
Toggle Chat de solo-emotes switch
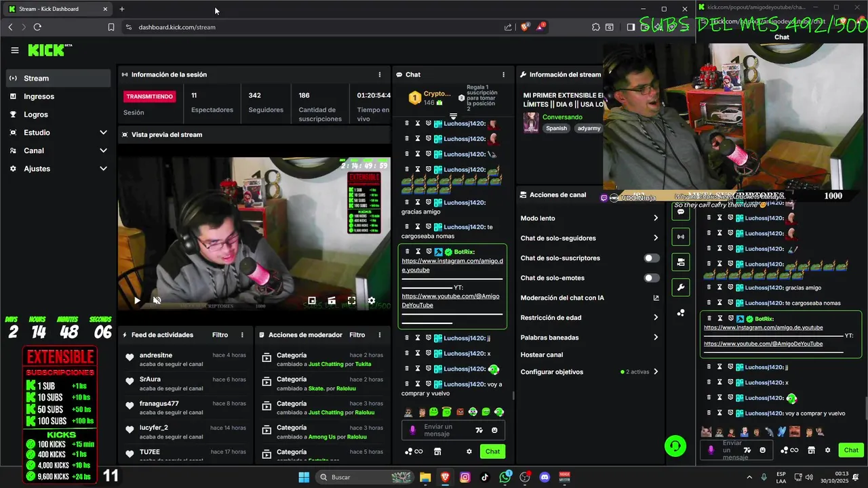tap(652, 278)
